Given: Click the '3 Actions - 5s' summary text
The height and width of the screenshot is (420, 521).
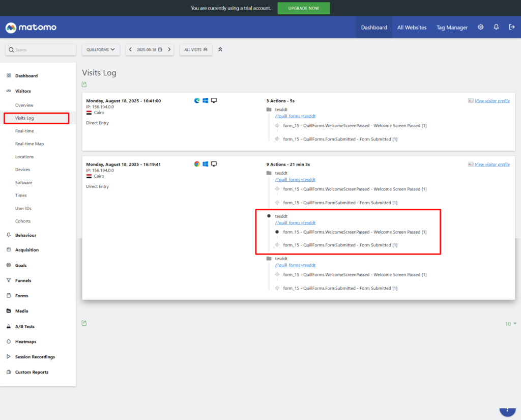Looking at the screenshot, I should (280, 101).
